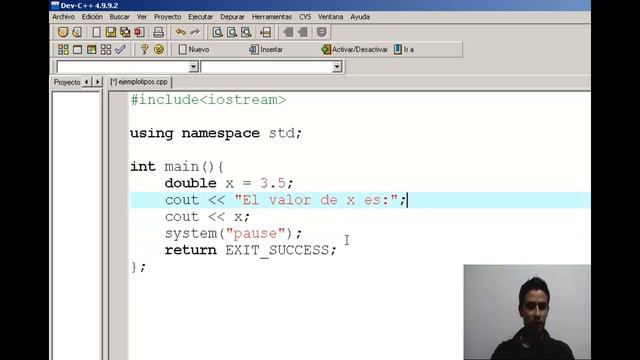Screen dimensions: 640x360
Task: Open the Ejecutar menu
Action: [200, 17]
